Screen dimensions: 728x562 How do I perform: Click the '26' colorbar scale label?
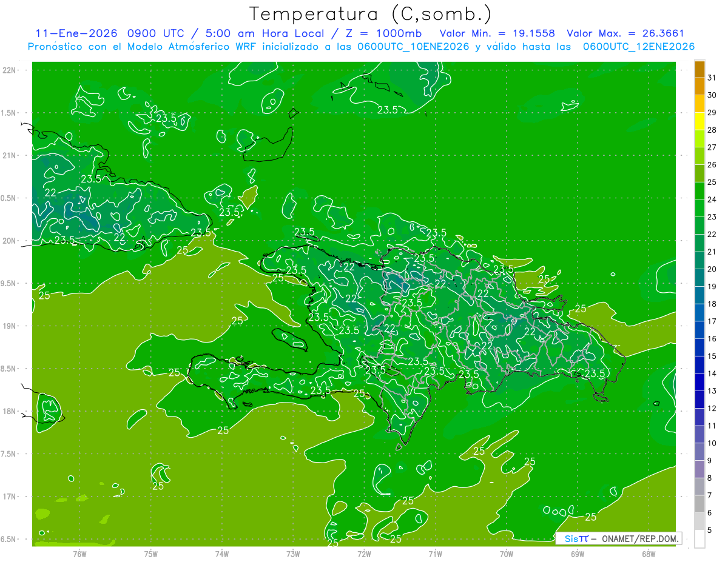712,165
